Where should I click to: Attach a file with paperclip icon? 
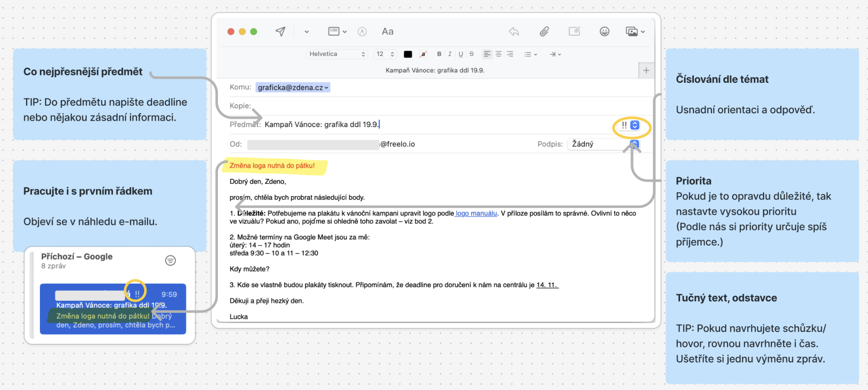click(544, 31)
